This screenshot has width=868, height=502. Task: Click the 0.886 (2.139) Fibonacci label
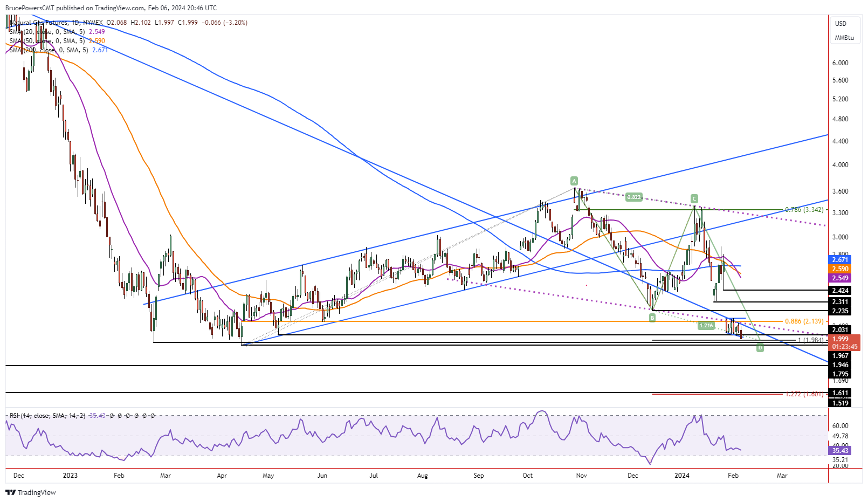[804, 321]
